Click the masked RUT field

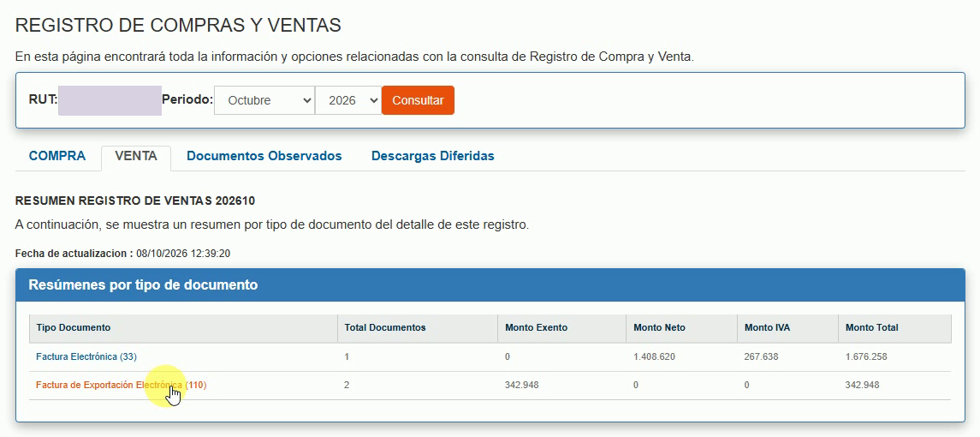pyautogui.click(x=110, y=101)
